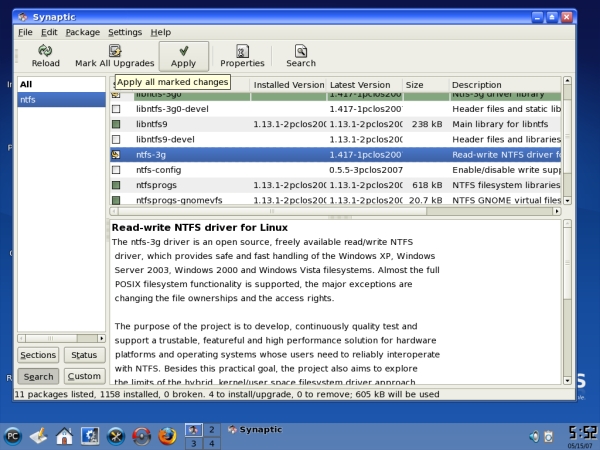Click package list horizontal scroll right arrow

pos(557,211)
